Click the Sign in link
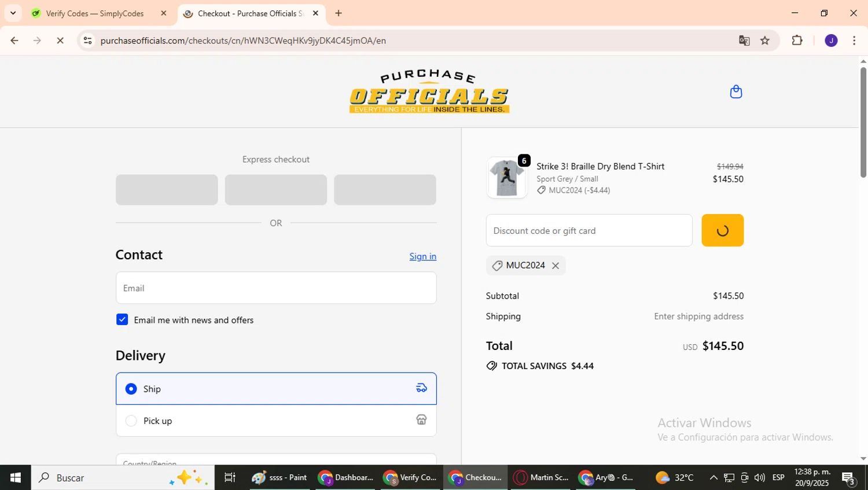The height and width of the screenshot is (490, 868). coord(422,256)
